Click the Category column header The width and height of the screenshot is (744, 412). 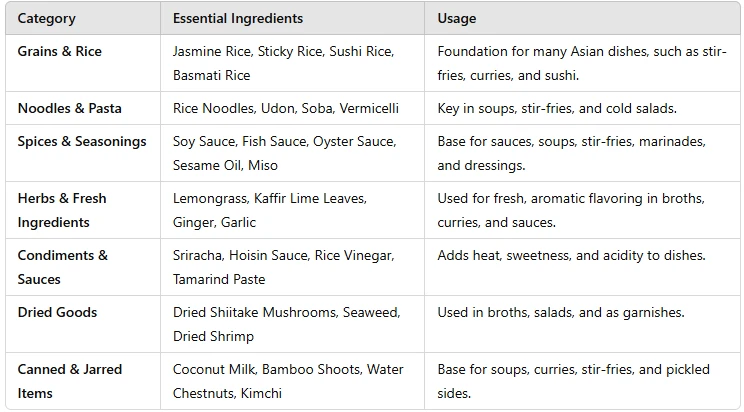tap(83, 19)
